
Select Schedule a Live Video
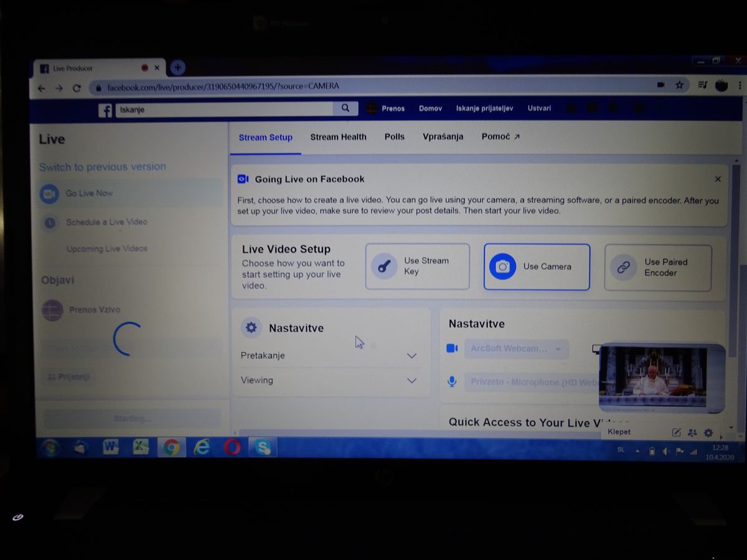[x=106, y=222]
